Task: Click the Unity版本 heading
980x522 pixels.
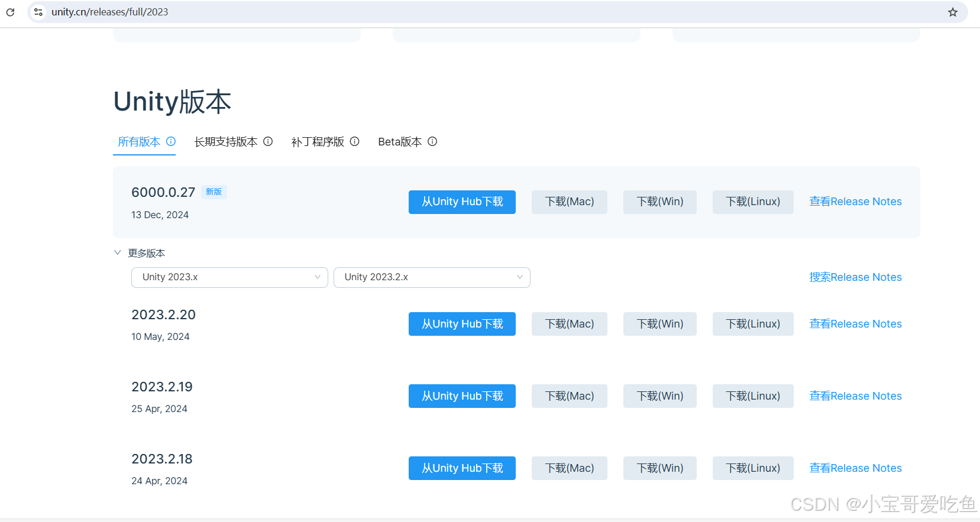Action: [x=172, y=102]
